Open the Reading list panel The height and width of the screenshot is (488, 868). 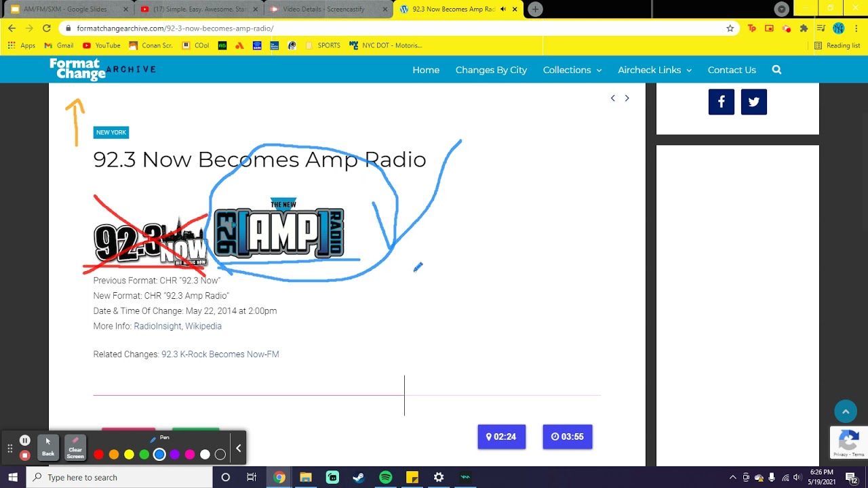[x=837, y=45]
